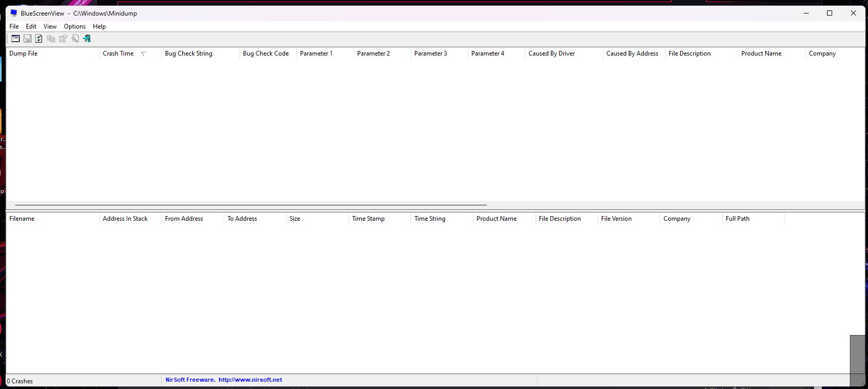Click the Parameter 1 column header
Image resolution: width=868 pixels, height=389 pixels.
point(325,53)
